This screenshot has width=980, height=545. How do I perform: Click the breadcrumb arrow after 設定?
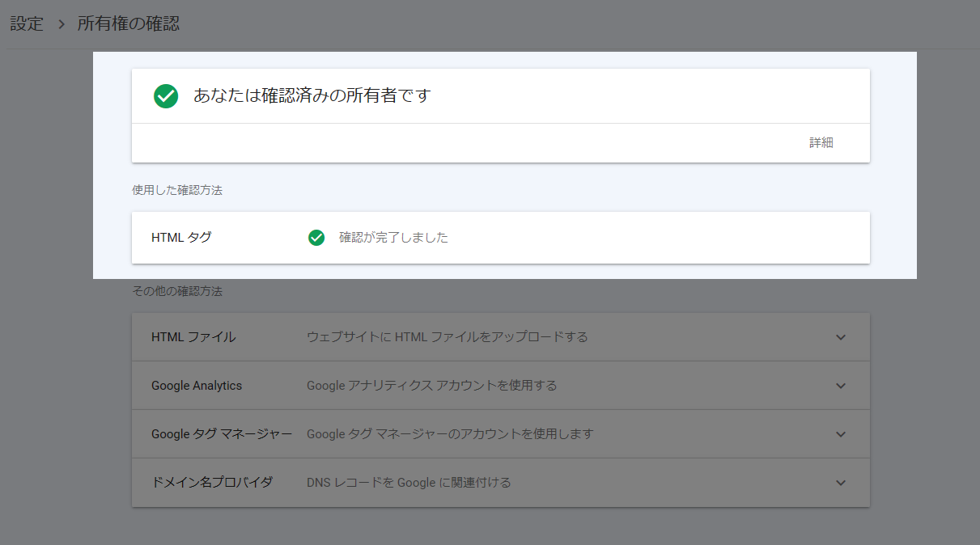click(61, 24)
